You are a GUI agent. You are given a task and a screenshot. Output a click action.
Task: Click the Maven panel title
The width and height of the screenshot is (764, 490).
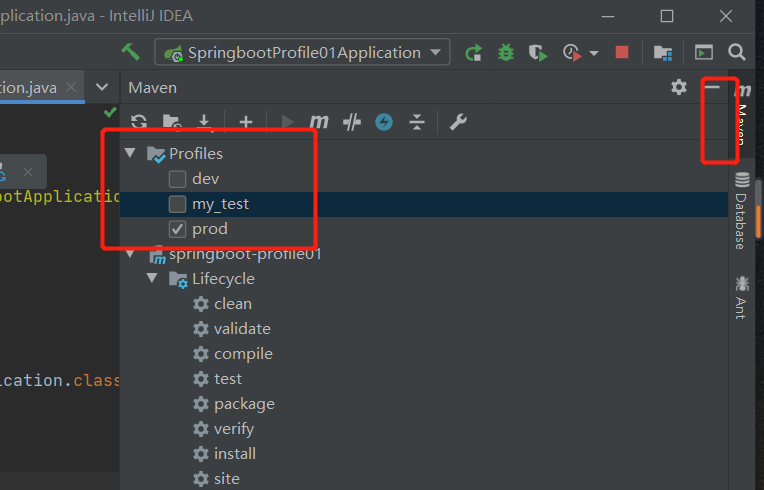[x=153, y=88]
